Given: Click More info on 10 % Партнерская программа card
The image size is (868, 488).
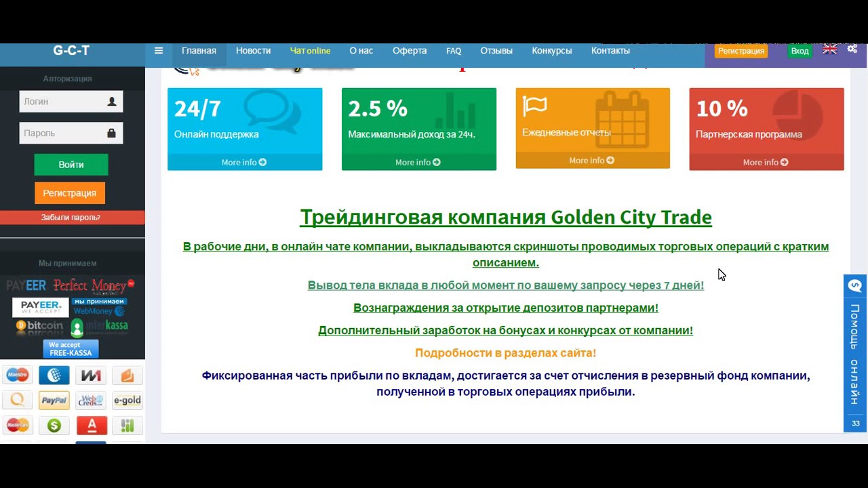Looking at the screenshot, I should coord(766,162).
